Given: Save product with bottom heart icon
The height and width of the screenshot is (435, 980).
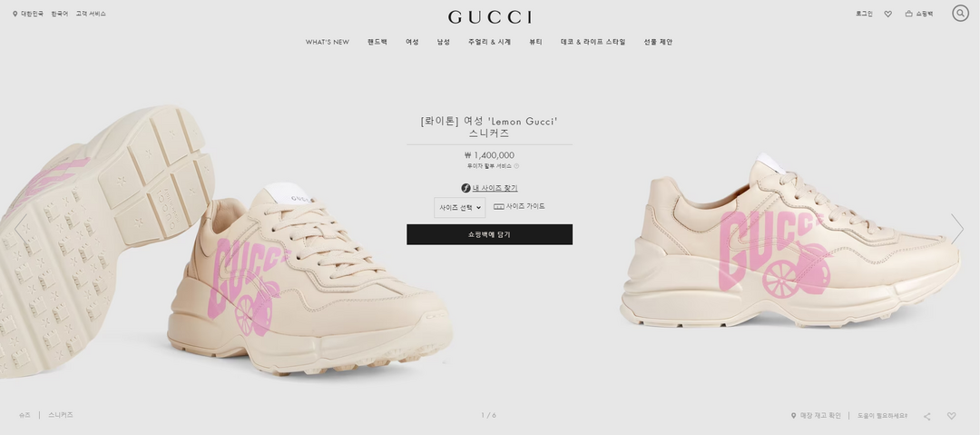Looking at the screenshot, I should pyautogui.click(x=951, y=416).
